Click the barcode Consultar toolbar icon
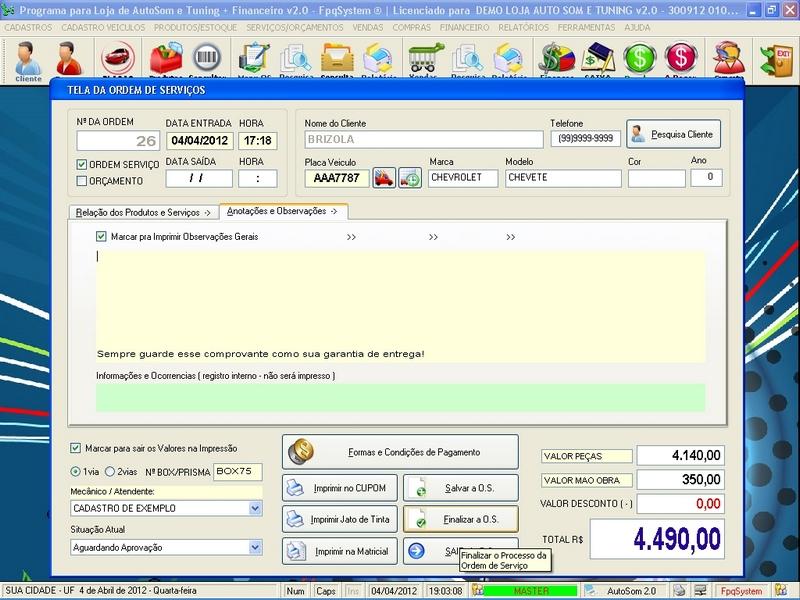 [207, 59]
